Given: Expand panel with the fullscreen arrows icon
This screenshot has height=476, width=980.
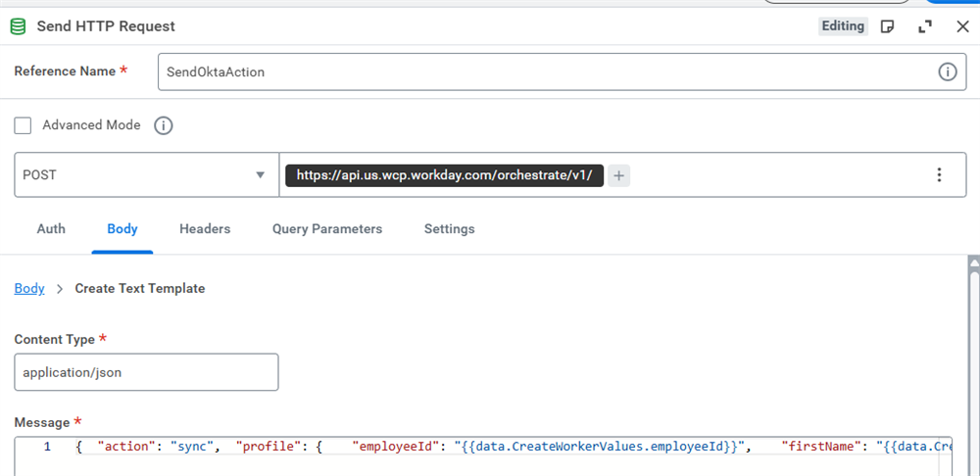Looking at the screenshot, I should (924, 26).
